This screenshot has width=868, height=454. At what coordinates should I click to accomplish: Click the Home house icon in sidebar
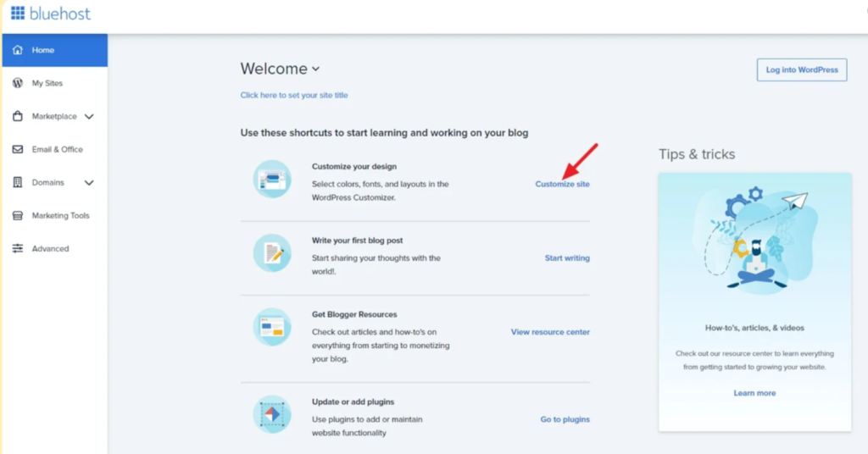[18, 50]
